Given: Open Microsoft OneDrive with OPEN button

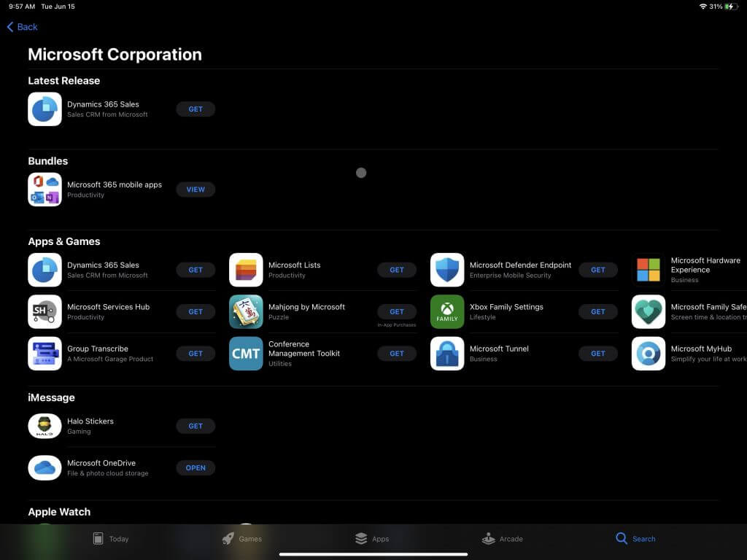Looking at the screenshot, I should point(196,468).
